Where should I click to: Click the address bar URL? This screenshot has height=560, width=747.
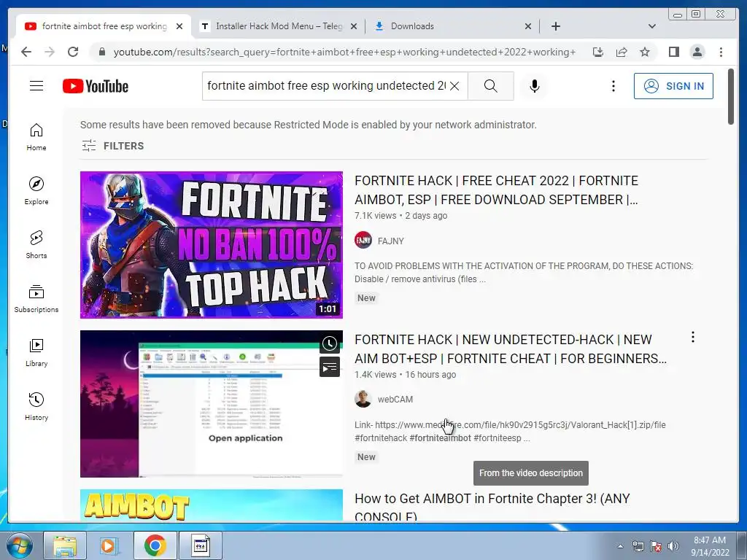click(344, 52)
